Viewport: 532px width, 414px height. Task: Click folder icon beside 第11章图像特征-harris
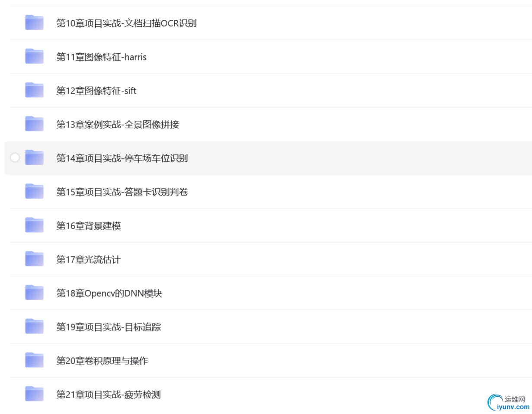click(x=34, y=56)
